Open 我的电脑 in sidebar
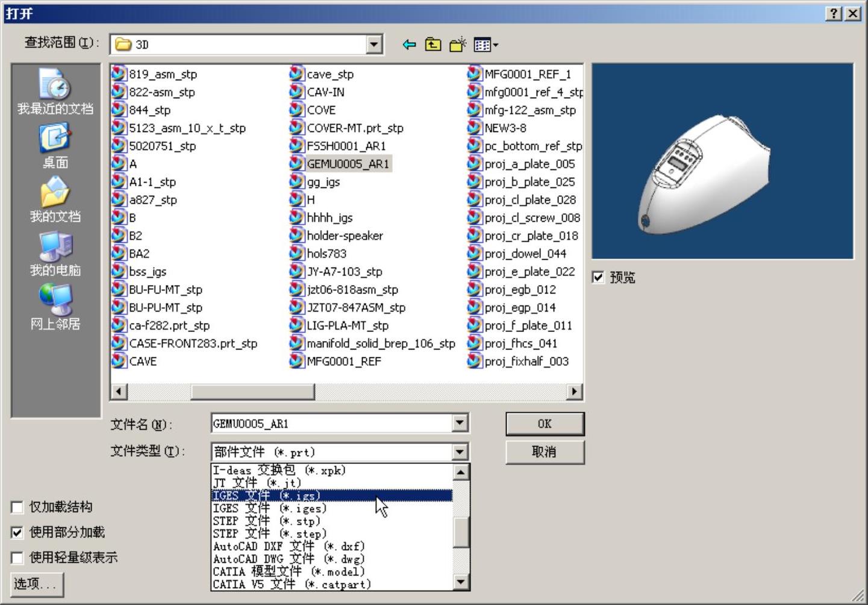The height and width of the screenshot is (605, 868). [x=55, y=254]
